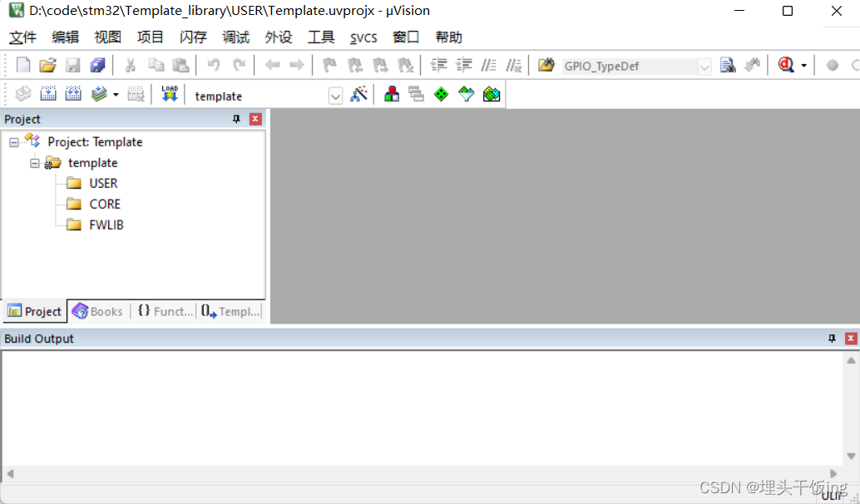Click the Save All icon
Viewport: 860px width, 504px height.
pyautogui.click(x=97, y=65)
